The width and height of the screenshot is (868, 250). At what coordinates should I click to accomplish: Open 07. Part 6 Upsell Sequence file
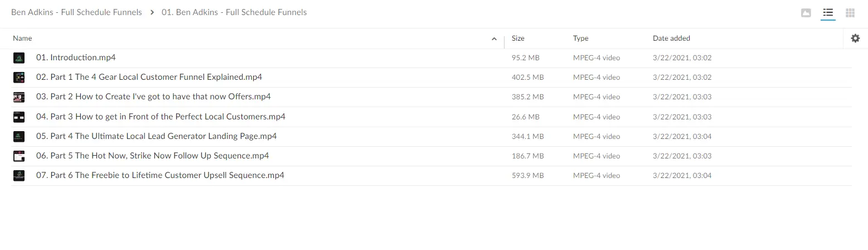point(160,175)
